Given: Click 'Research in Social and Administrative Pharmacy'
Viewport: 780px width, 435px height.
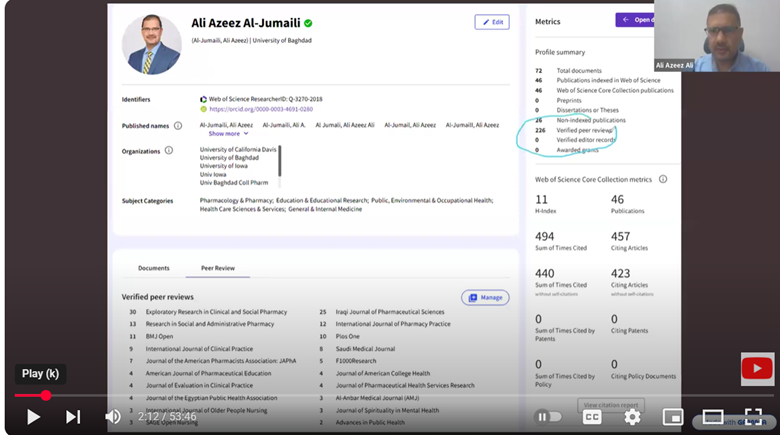Looking at the screenshot, I should click(x=210, y=324).
